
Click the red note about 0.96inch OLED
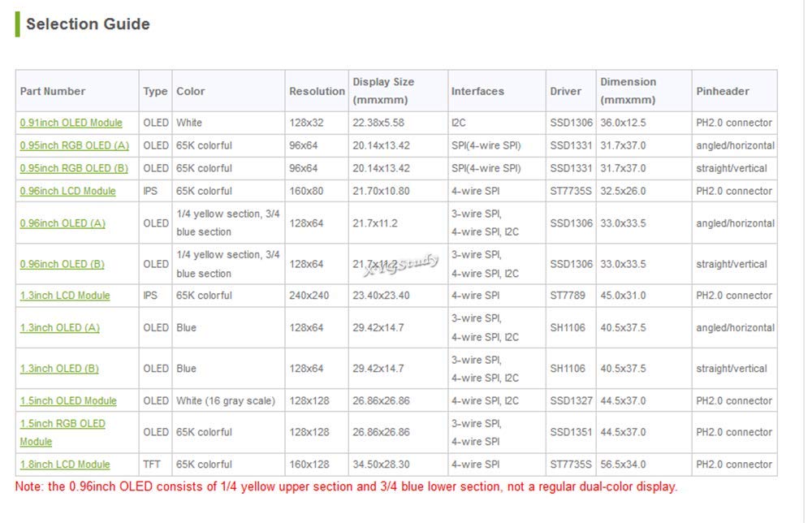pyautogui.click(x=346, y=486)
